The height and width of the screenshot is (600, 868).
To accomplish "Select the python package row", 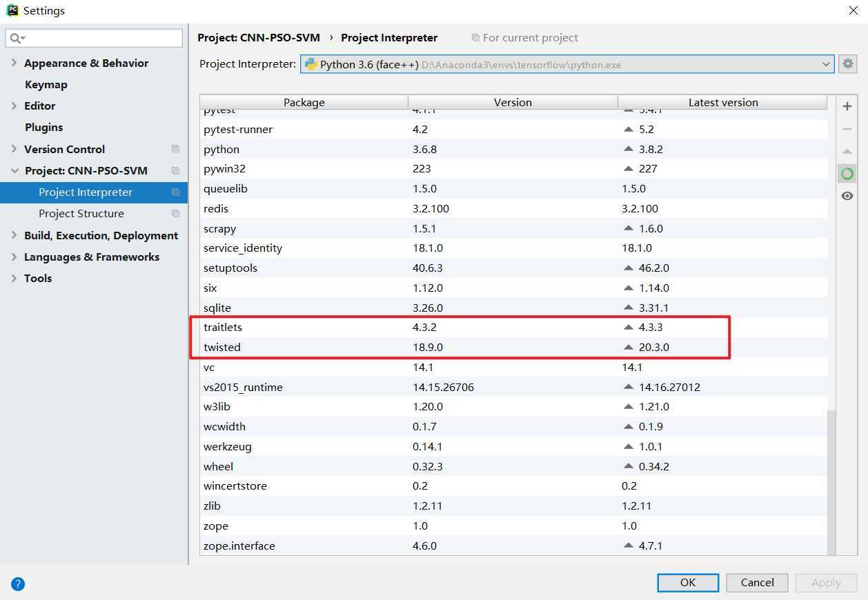I will click(514, 150).
